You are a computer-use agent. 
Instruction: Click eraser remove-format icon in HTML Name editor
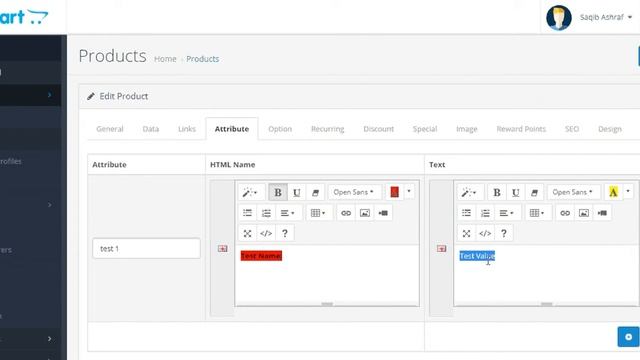315,192
